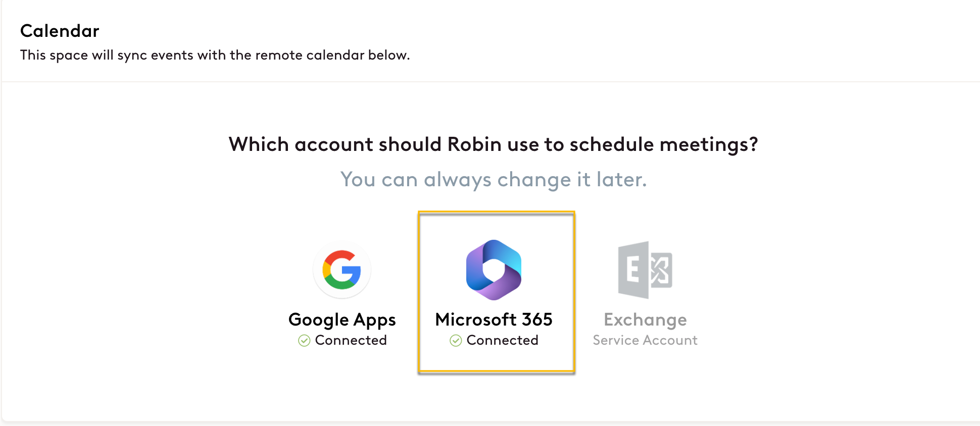Screen dimensions: 980x426
Task: Click the word 'Robin' in the question heading
Action: (x=474, y=144)
